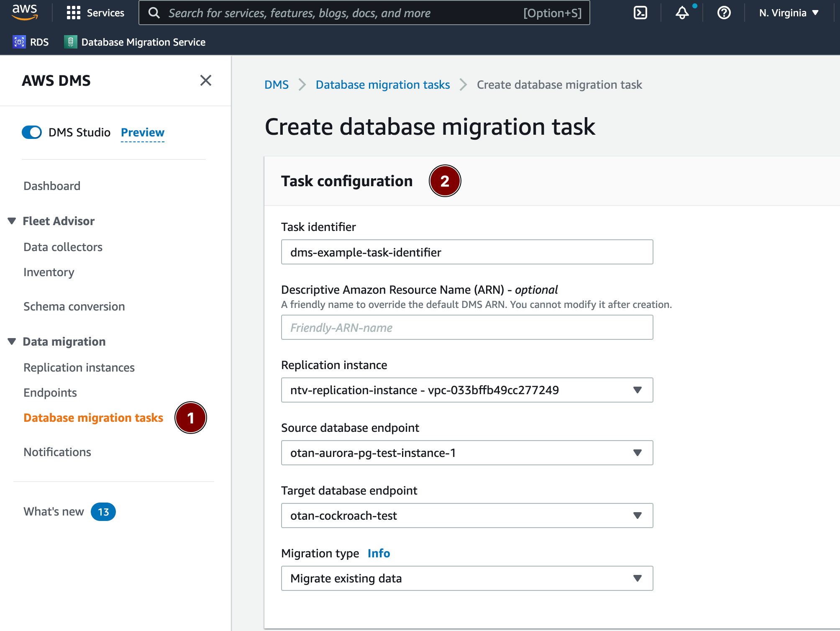Image resolution: width=840 pixels, height=631 pixels.
Task: Focus the Friendly-ARN-name input field
Action: 467,327
